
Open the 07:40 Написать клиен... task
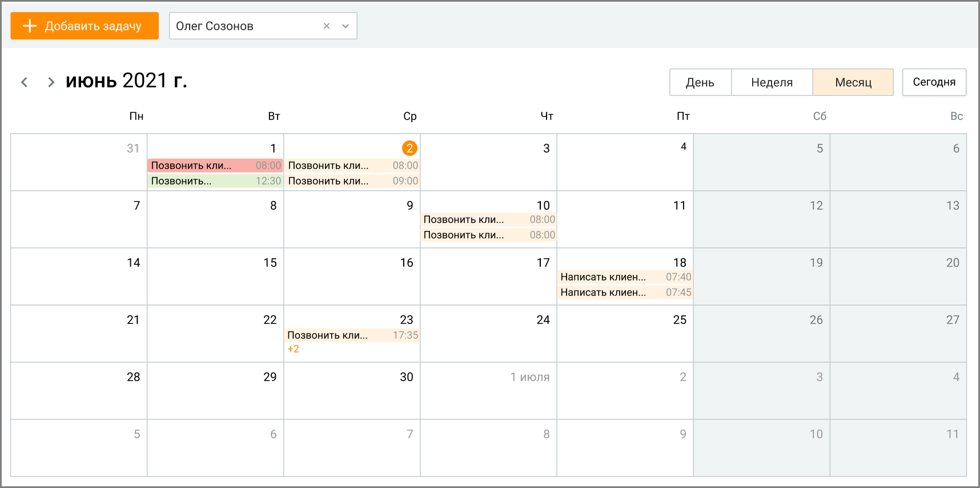click(x=625, y=277)
